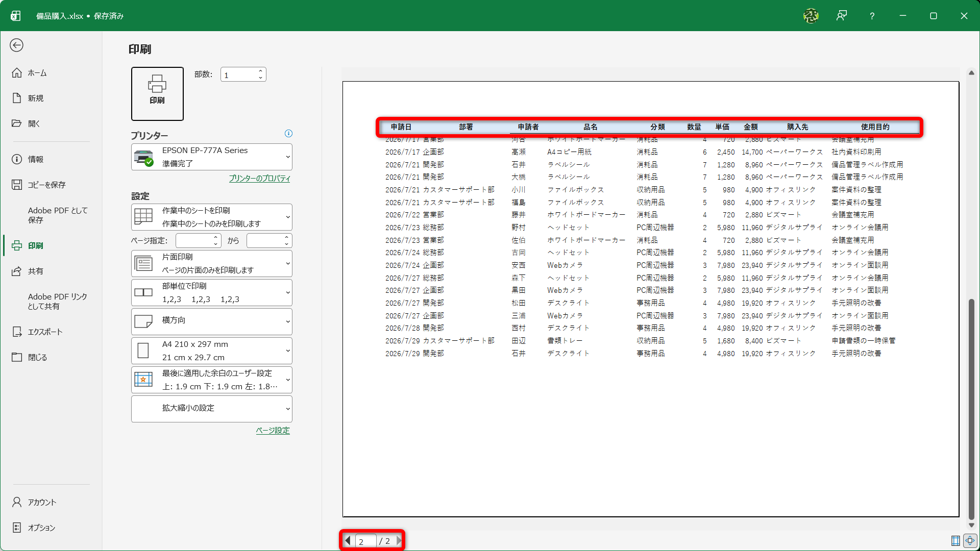The height and width of the screenshot is (551, 980).
Task: Click the Excel app icon in the title bar
Action: pyautogui.click(x=16, y=16)
